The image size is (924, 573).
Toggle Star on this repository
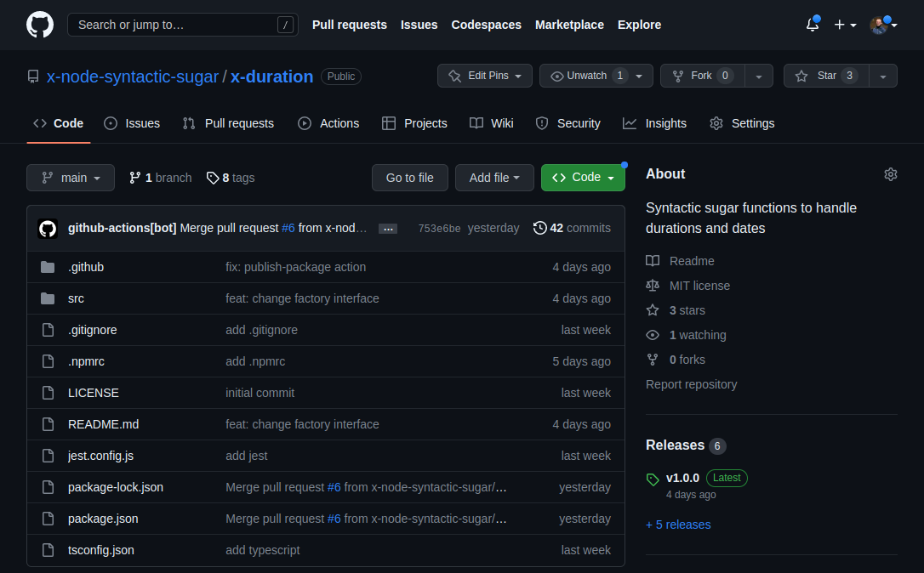click(826, 76)
